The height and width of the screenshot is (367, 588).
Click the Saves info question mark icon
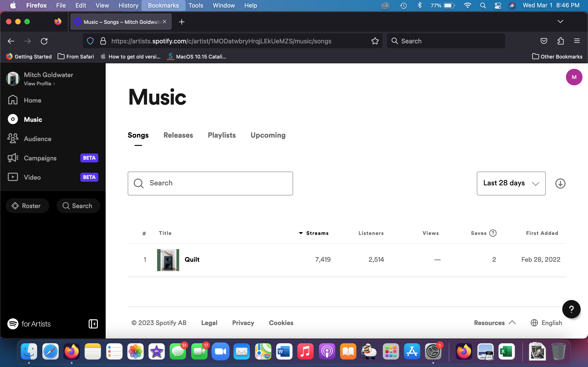493,233
